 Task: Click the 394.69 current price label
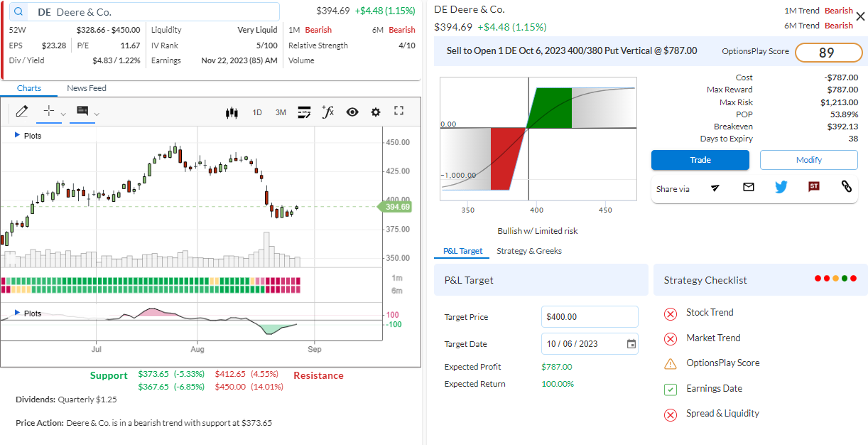pyautogui.click(x=397, y=207)
